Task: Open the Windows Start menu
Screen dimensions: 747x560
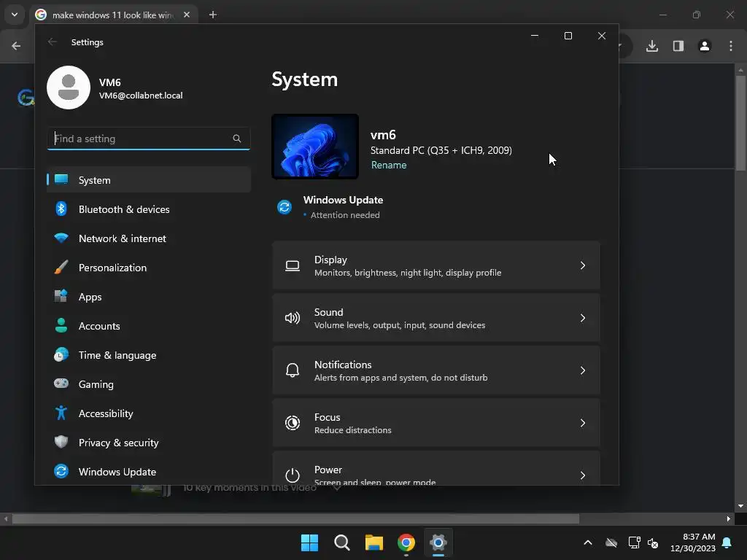Action: [x=309, y=542]
